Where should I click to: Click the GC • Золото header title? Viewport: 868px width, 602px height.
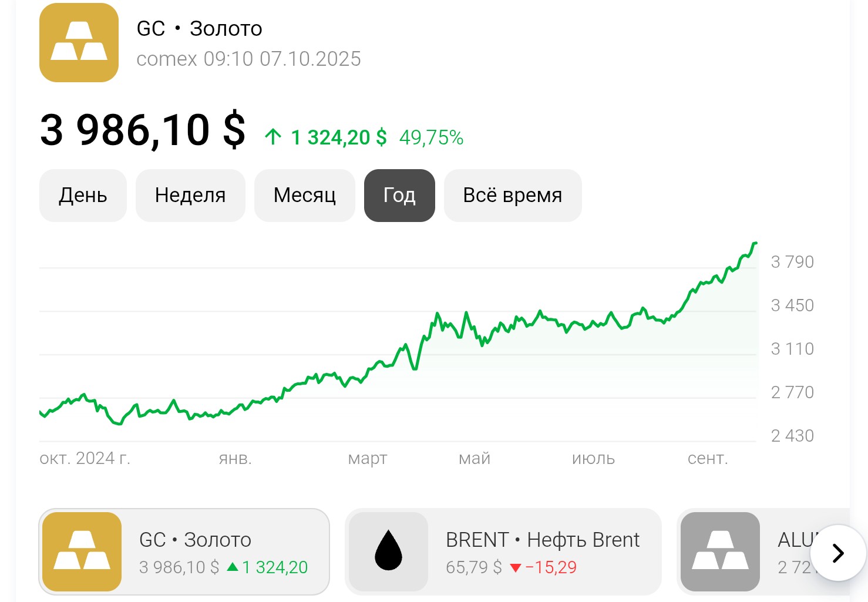click(x=199, y=29)
